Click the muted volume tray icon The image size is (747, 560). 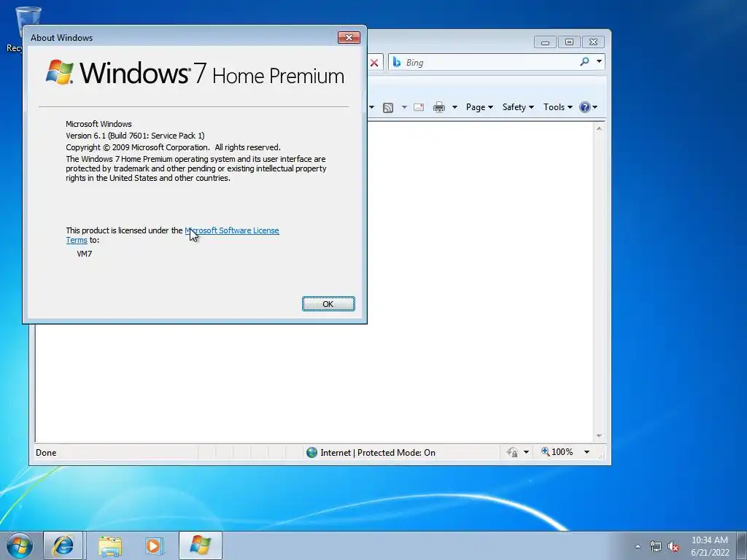673,547
